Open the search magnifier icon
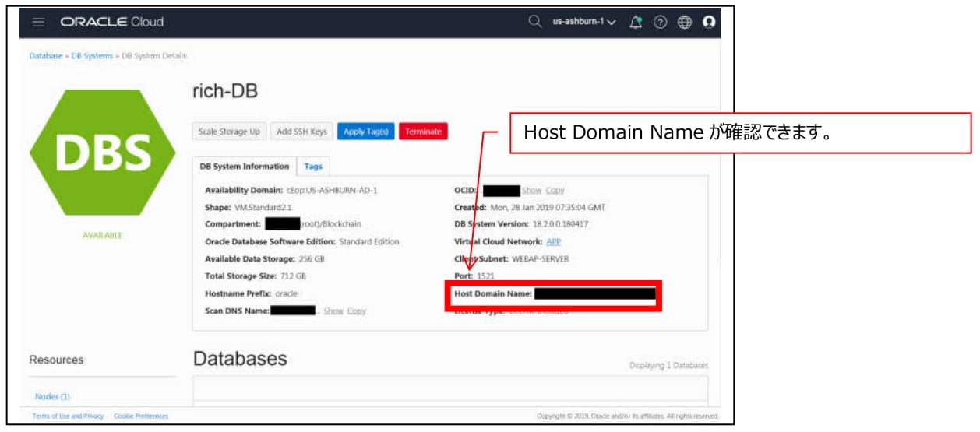Viewport: 980px width, 432px height. tap(534, 22)
